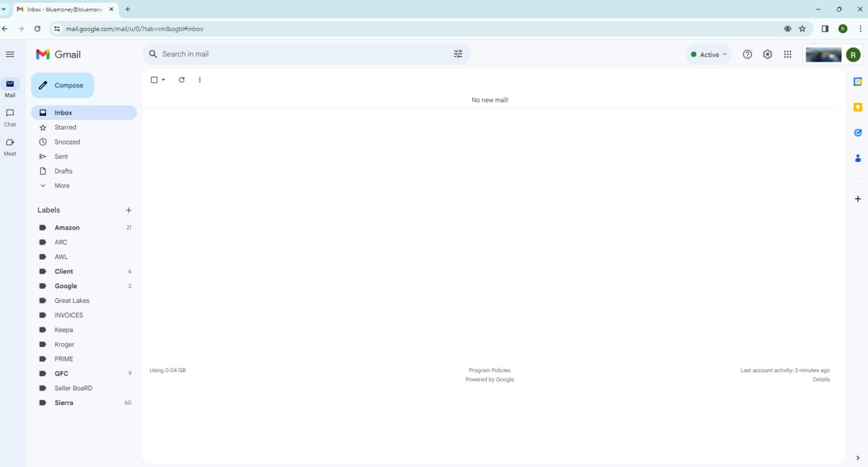The image size is (868, 467).
Task: Close the Inbox browser tab
Action: click(111, 9)
